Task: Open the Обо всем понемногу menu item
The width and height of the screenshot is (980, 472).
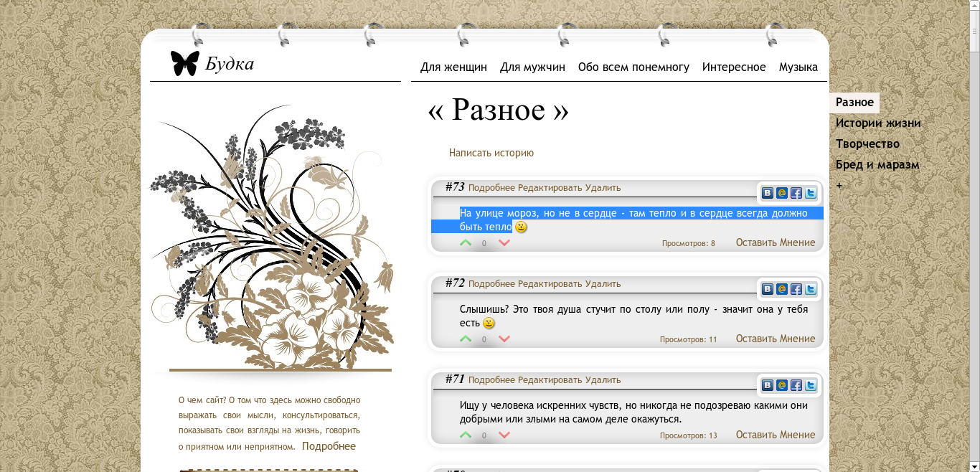Action: click(633, 67)
